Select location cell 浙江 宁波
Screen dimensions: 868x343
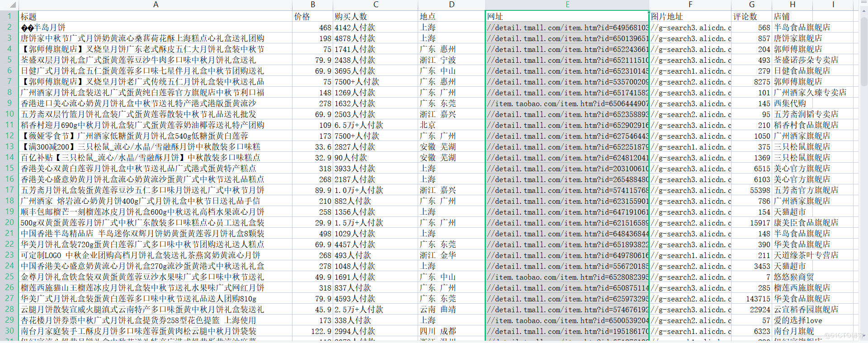tap(452, 60)
